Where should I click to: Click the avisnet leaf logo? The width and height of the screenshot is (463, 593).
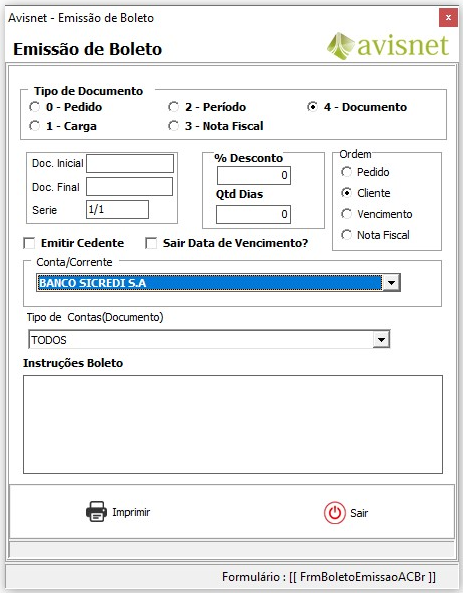click(340, 46)
